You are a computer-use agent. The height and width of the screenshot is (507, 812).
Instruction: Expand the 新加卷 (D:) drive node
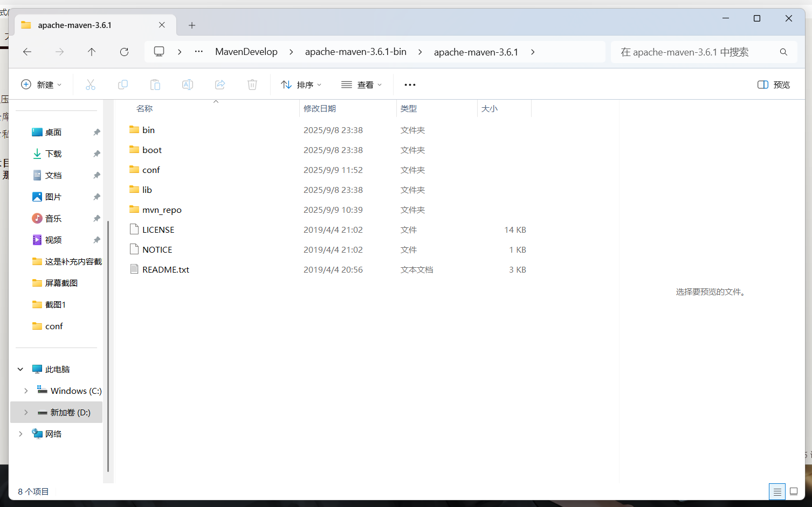26,412
